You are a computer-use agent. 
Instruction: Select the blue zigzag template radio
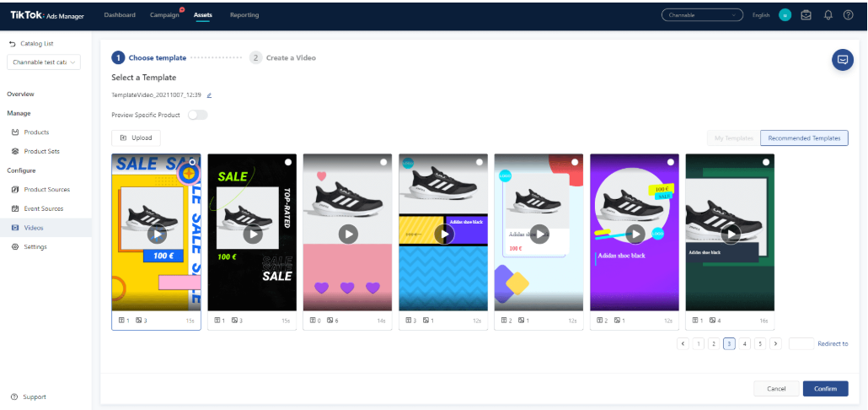click(x=480, y=162)
